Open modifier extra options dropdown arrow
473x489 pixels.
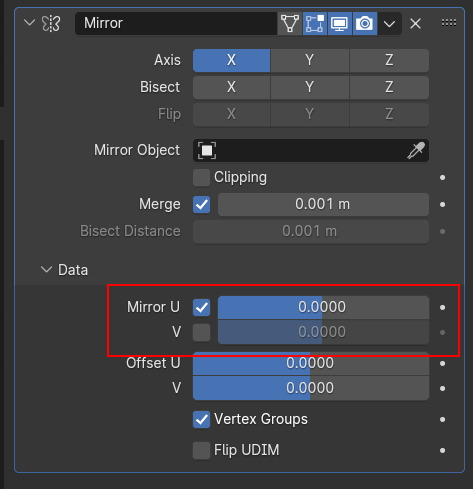(389, 23)
